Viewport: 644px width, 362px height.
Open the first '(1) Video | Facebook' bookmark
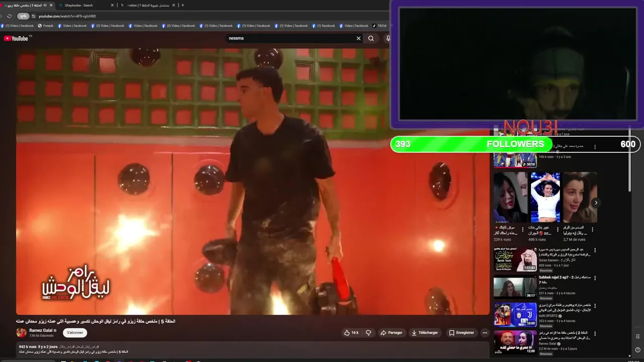click(18, 26)
